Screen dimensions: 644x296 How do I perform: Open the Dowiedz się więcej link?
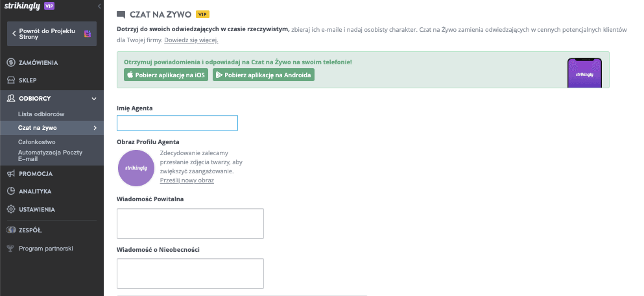(x=191, y=40)
